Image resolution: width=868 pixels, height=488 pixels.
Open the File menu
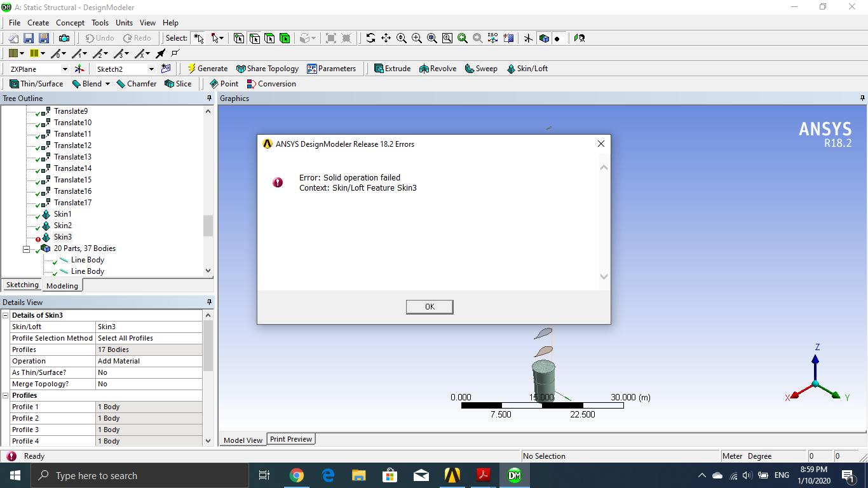(15, 23)
